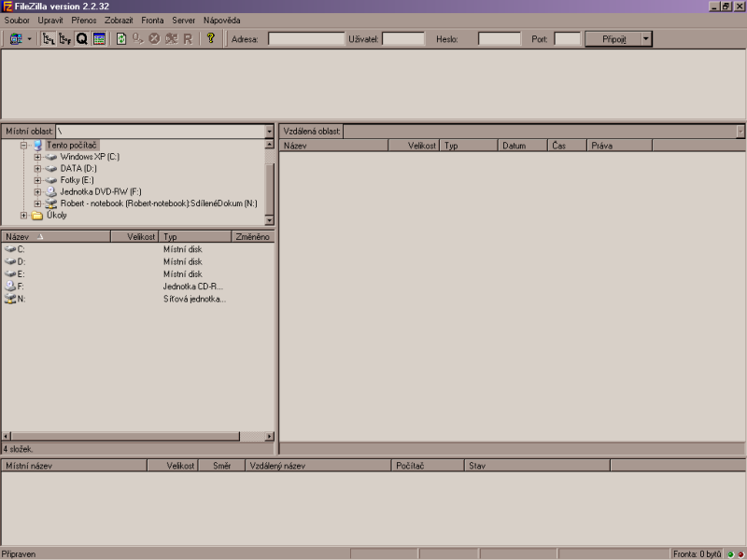Screen dimensions: 747x560
Task: Click the Vzdálený název queue column header
Action: click(x=317, y=466)
